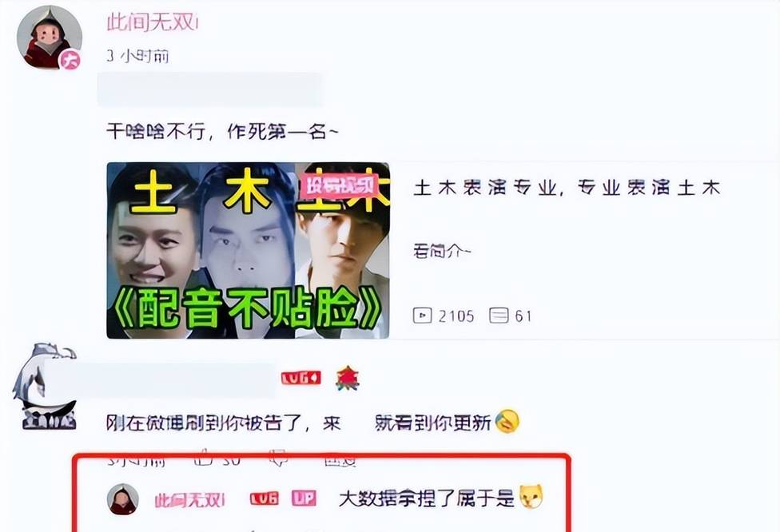Screen dimensions: 780x532
Task: Click the pink UP badge in the reply
Action: 304,498
